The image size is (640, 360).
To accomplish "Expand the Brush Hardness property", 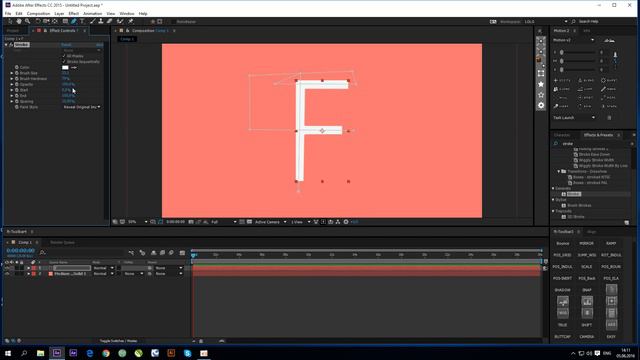I will 12,78.
